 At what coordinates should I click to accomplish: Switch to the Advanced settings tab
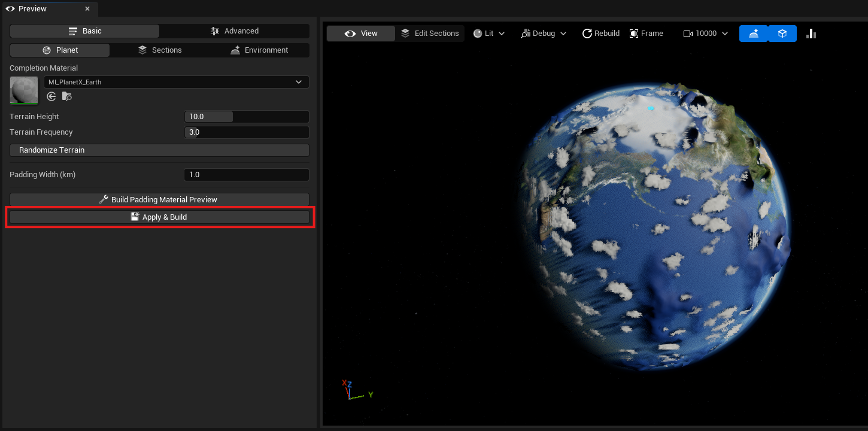pos(235,31)
